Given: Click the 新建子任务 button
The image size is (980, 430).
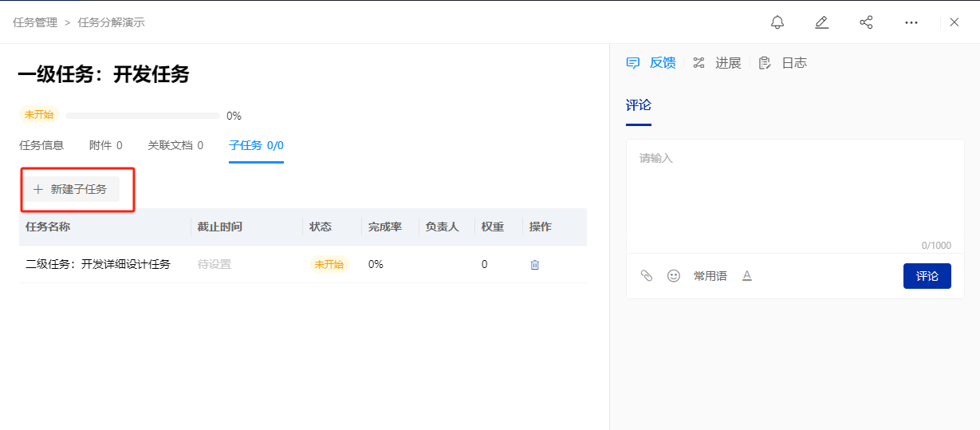Looking at the screenshot, I should pos(70,189).
